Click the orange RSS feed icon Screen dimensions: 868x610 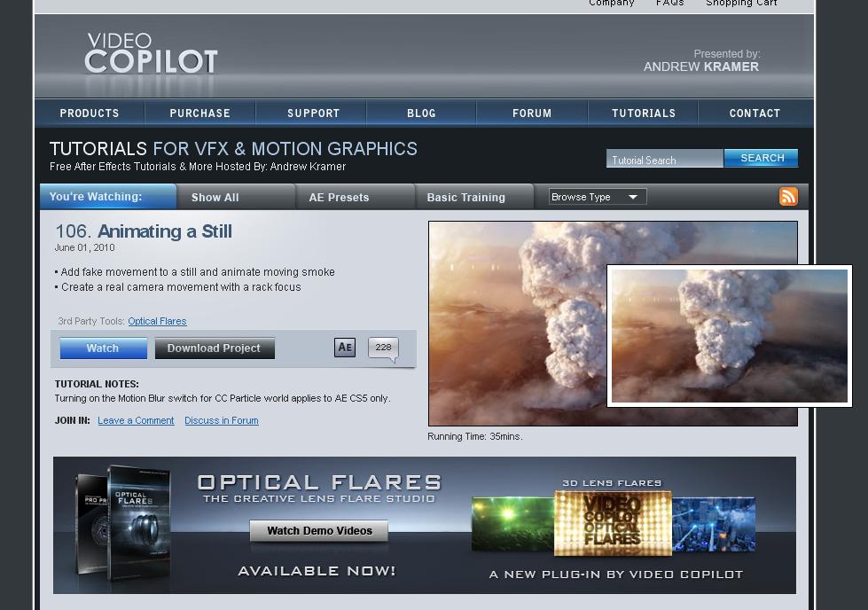(788, 197)
